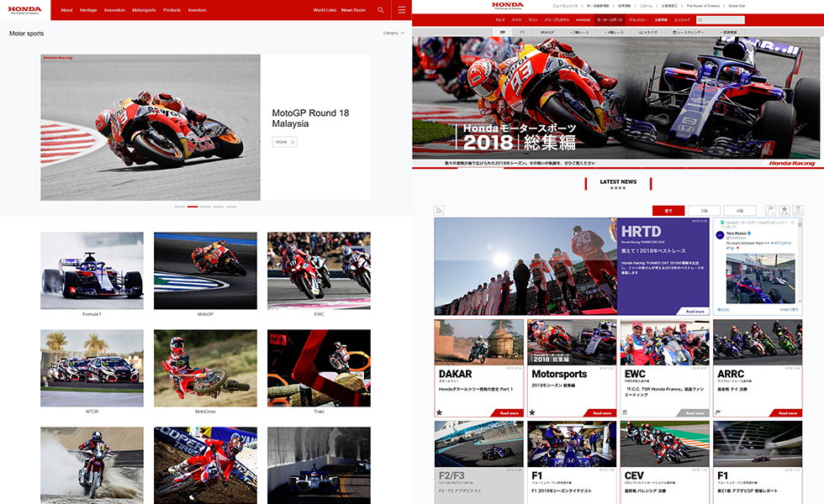Screen dimensions: 824x504
Task: Open the mail magazine link with envelope icon
Action: (648, 32)
